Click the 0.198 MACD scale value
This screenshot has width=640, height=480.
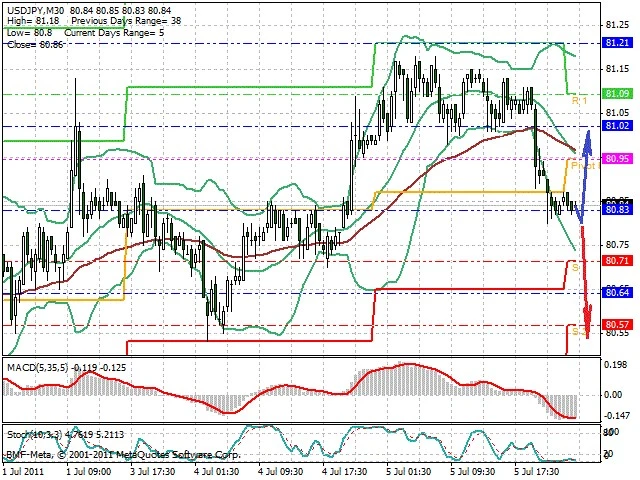click(616, 365)
